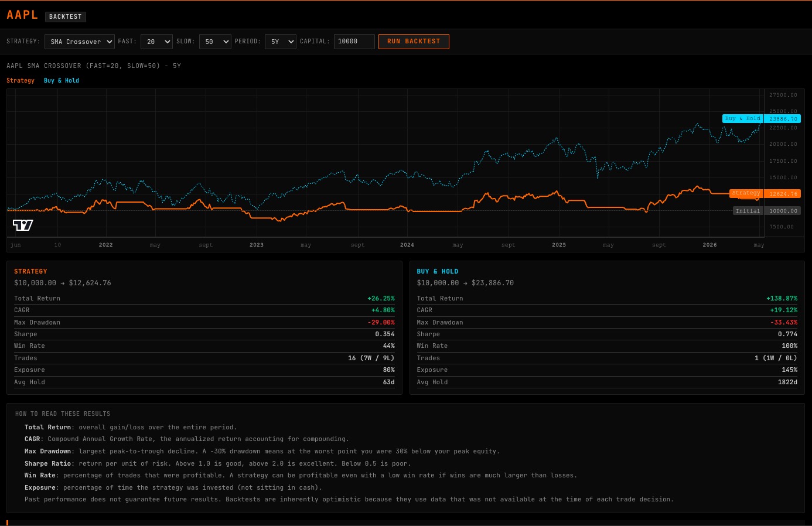Click Strategy Win Rate value 44%
Image resolution: width=812 pixels, height=526 pixels.
click(389, 346)
